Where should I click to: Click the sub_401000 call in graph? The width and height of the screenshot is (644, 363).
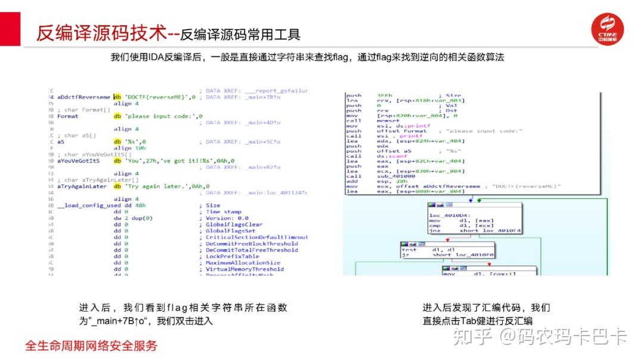pyautogui.click(x=395, y=176)
